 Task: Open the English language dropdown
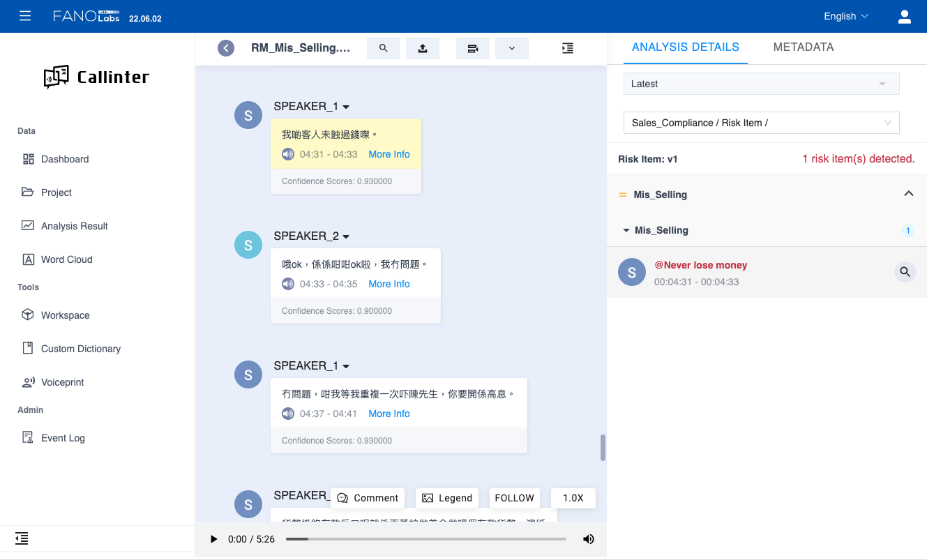point(845,16)
